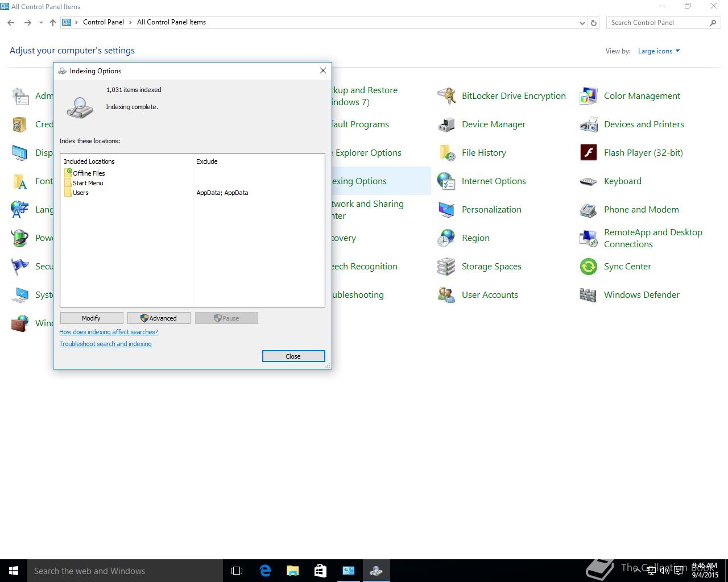Image resolution: width=728 pixels, height=582 pixels.
Task: Open BitLocker Drive Encryption icon
Action: (446, 96)
